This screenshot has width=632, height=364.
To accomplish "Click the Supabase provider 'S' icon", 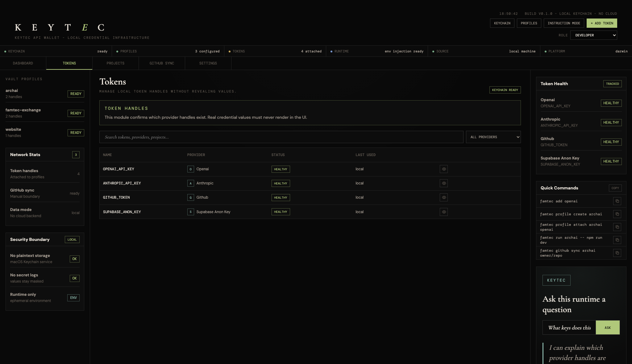I will tap(190, 212).
